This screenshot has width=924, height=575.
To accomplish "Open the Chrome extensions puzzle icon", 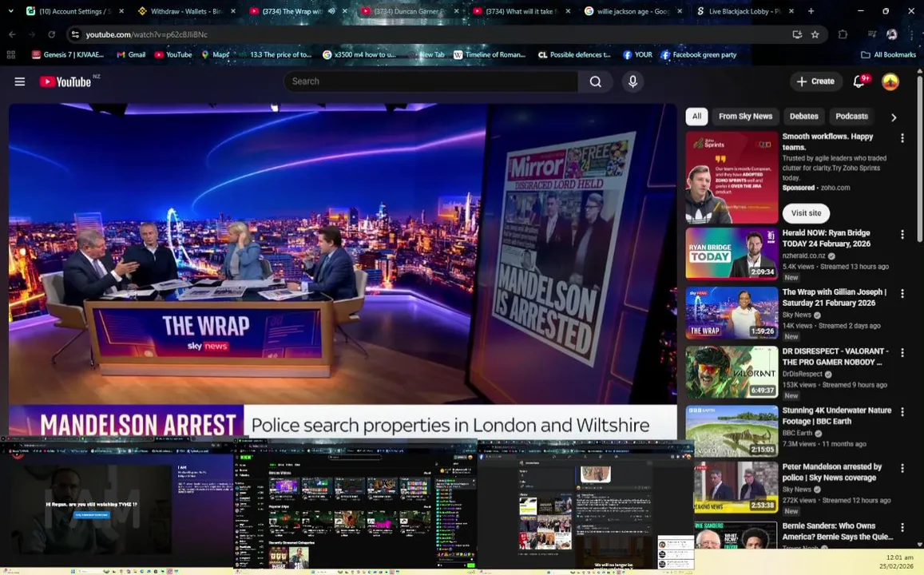I will click(x=843, y=34).
